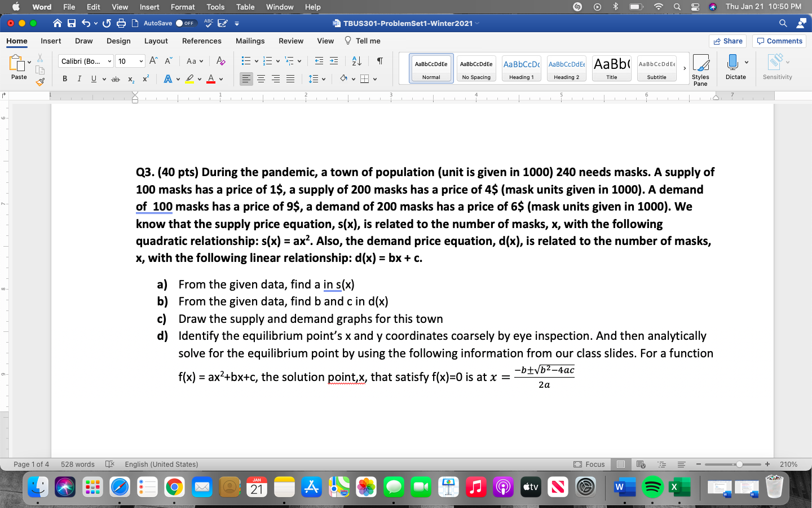The width and height of the screenshot is (812, 508).
Task: Open the References ribbon tab
Action: tap(202, 41)
